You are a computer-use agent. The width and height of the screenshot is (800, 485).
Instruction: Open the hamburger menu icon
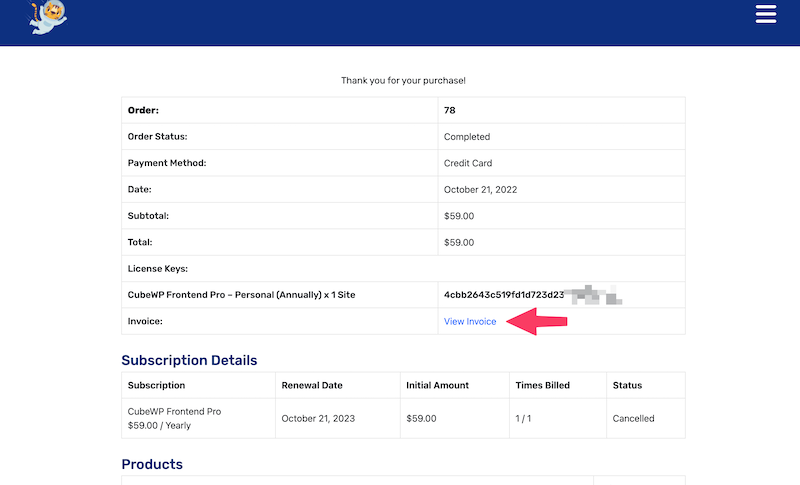click(x=766, y=14)
